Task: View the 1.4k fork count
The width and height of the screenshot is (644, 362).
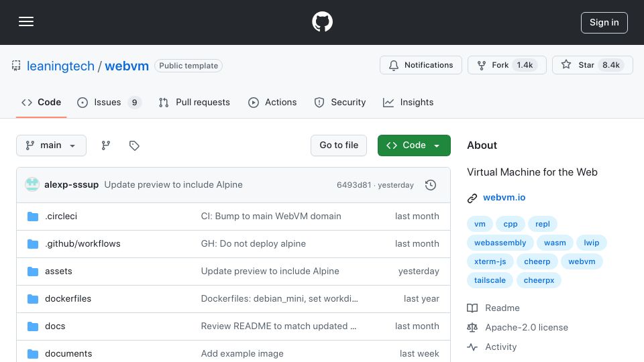Action: coord(525,65)
